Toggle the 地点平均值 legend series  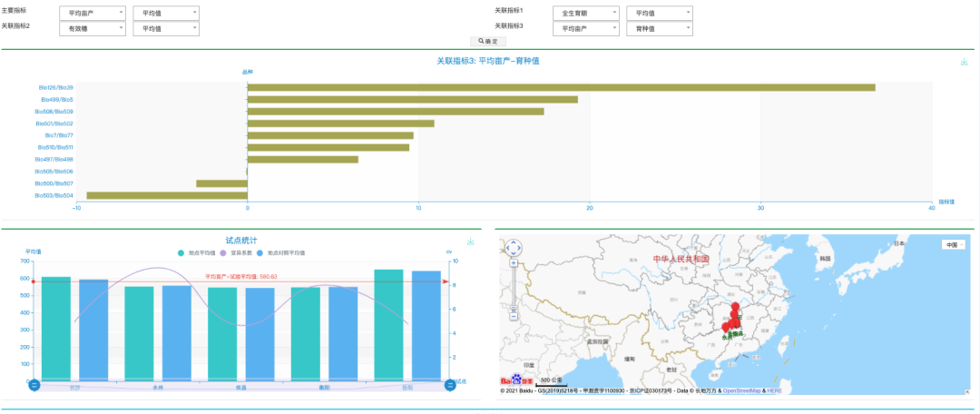196,253
